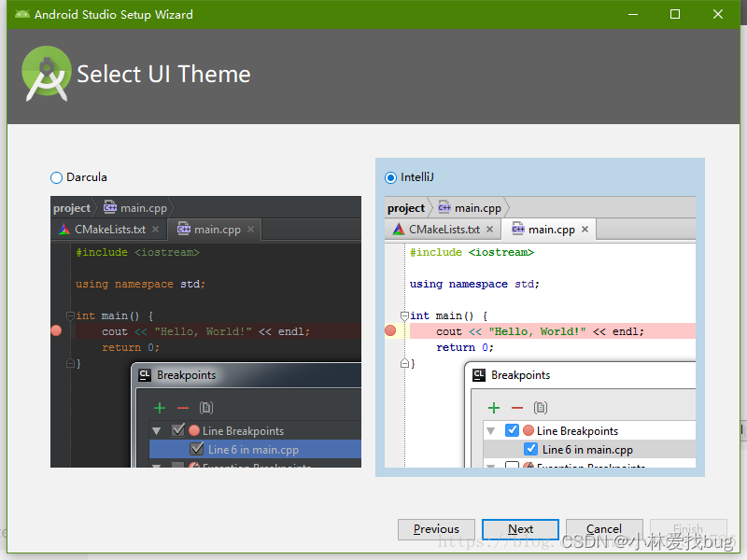This screenshot has height=560, width=747.
Task: Click the add breakpoint plus icon in IntelliJ panel
Action: (x=492, y=408)
